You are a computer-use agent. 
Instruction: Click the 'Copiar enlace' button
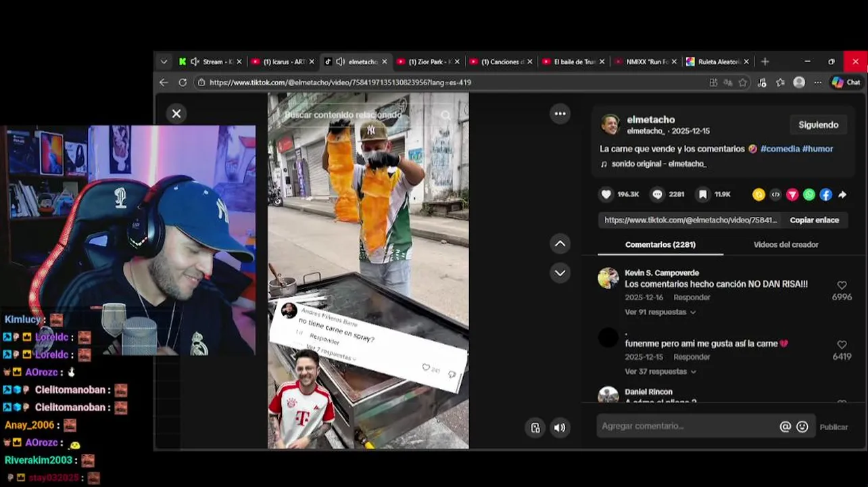click(814, 221)
